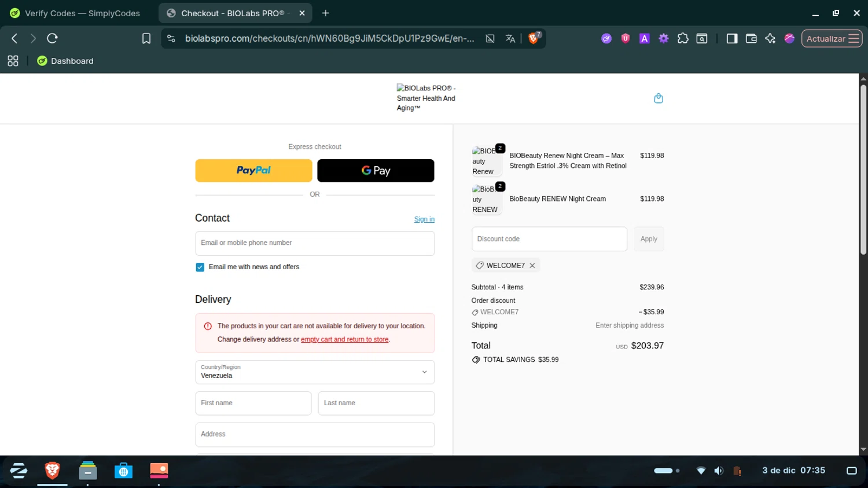868x488 pixels.
Task: Open site settings icon in address bar
Action: pos(171,38)
